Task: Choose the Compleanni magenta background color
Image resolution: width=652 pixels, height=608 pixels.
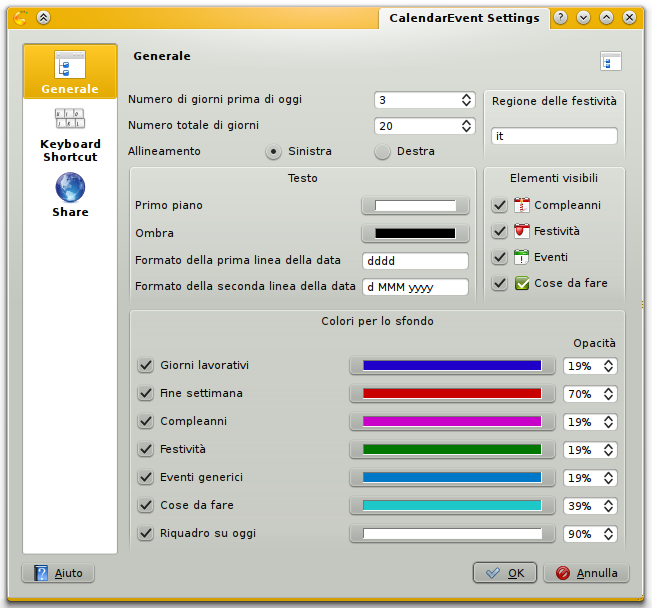Action: [x=452, y=422]
